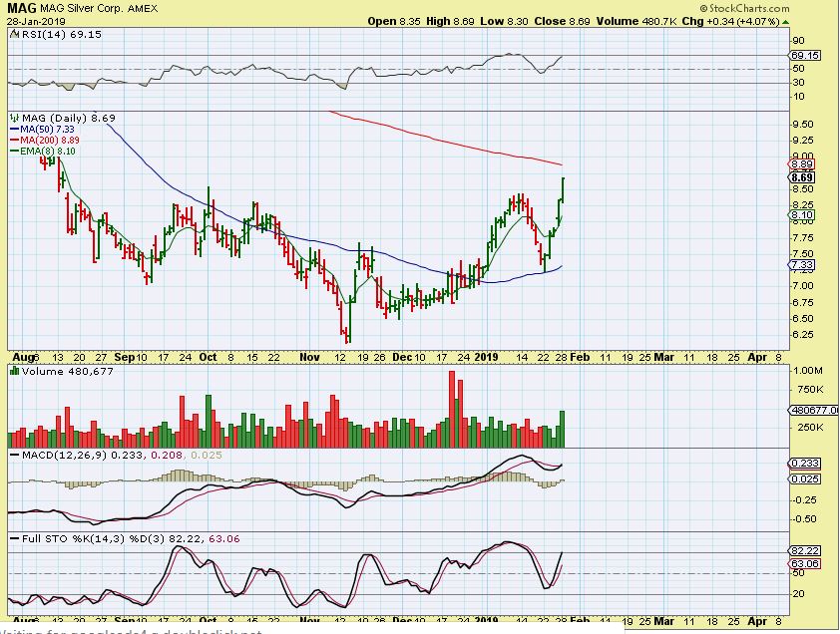Click the 'EMA(8) 8.10' legend entry

point(48,152)
